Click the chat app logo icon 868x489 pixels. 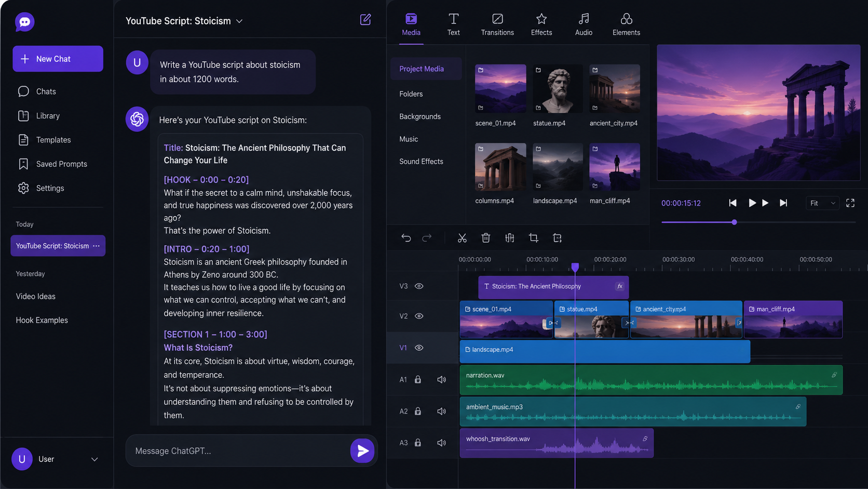click(x=24, y=22)
